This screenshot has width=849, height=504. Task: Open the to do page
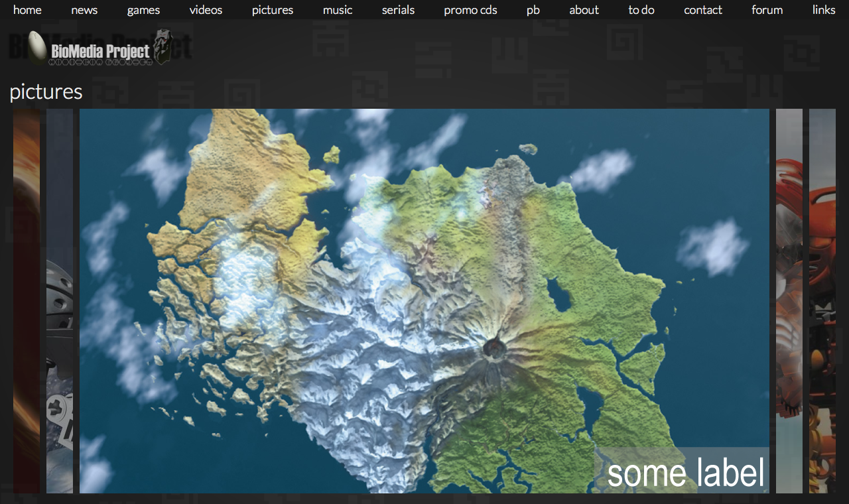pos(641,10)
